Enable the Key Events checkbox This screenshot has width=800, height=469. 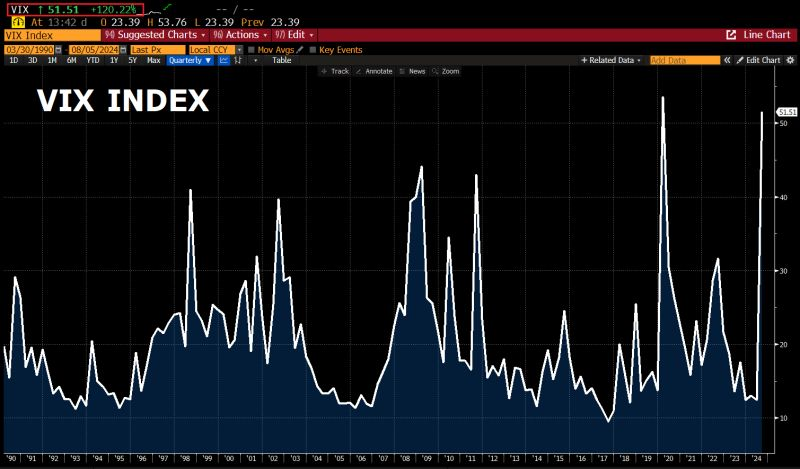pyautogui.click(x=313, y=50)
